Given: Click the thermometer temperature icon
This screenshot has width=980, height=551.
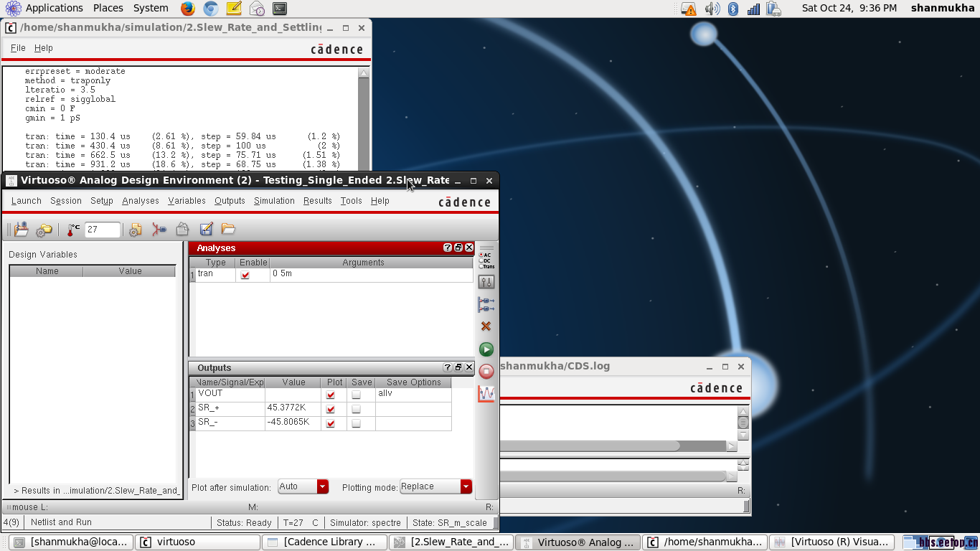Looking at the screenshot, I should (73, 230).
